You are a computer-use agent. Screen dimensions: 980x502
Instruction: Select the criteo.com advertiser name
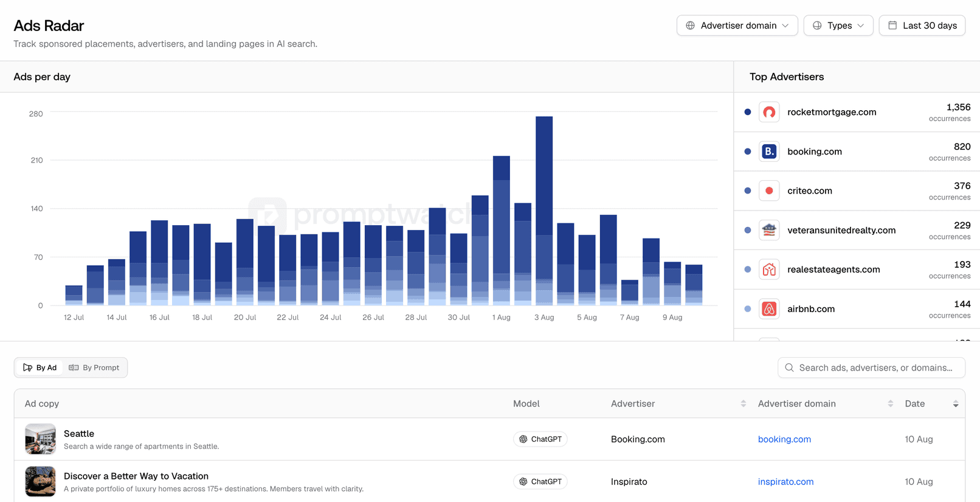tap(810, 190)
